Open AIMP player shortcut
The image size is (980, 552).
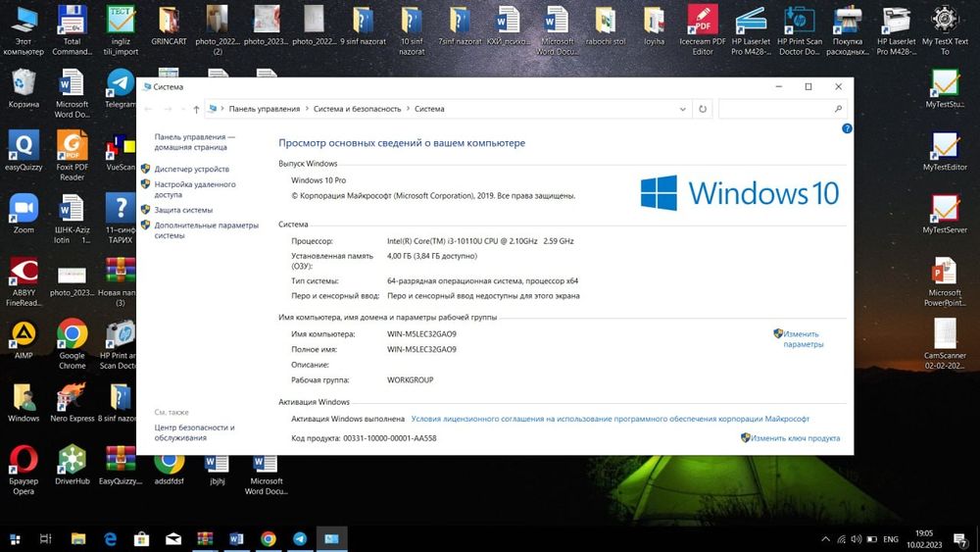pos(24,339)
